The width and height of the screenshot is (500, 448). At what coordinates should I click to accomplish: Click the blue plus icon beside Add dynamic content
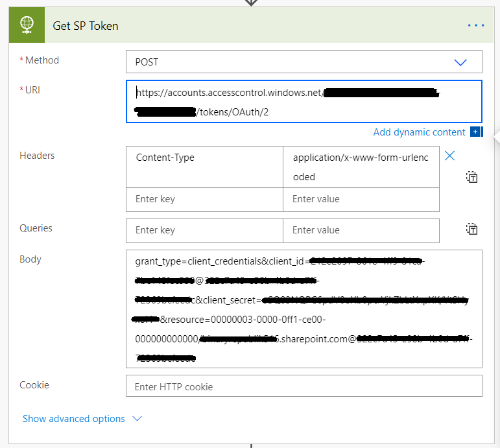476,132
